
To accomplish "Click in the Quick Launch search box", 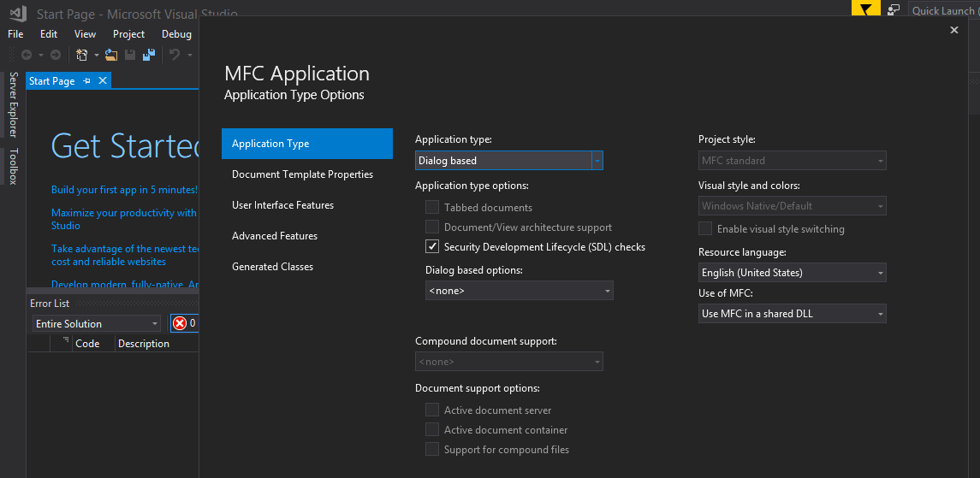I will point(944,10).
